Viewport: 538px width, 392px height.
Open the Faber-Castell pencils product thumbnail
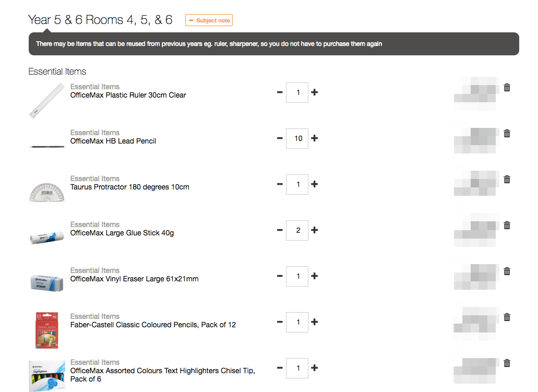tap(47, 330)
